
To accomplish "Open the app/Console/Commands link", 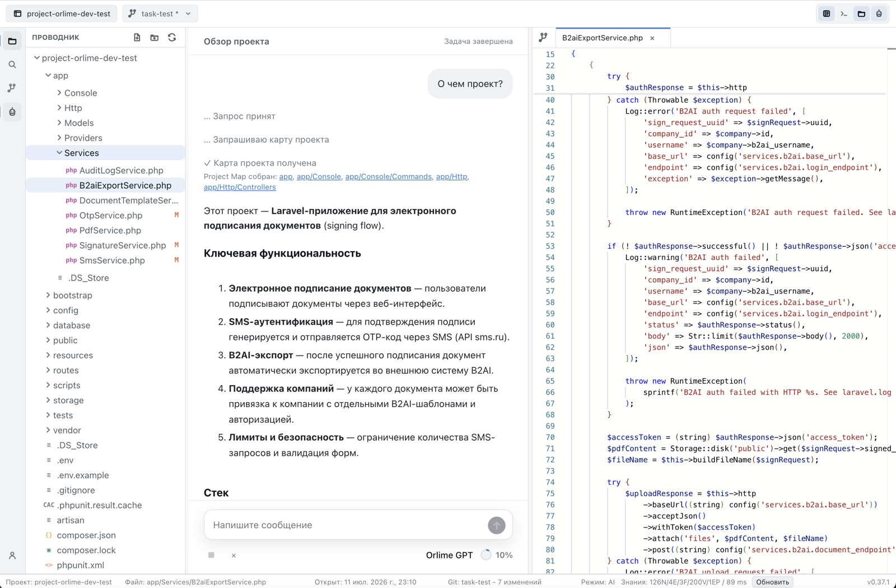I will [x=388, y=176].
